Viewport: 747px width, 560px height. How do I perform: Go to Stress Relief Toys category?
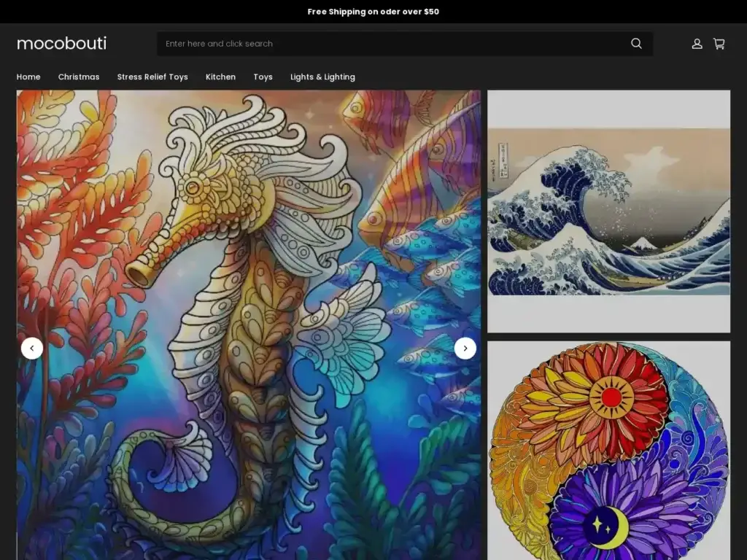(x=152, y=77)
